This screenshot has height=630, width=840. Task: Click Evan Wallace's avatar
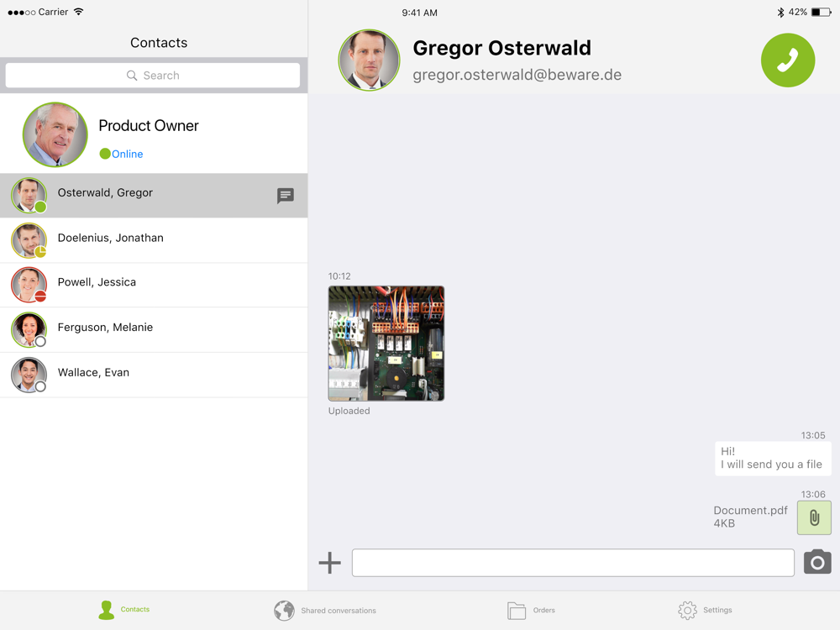pyautogui.click(x=29, y=375)
